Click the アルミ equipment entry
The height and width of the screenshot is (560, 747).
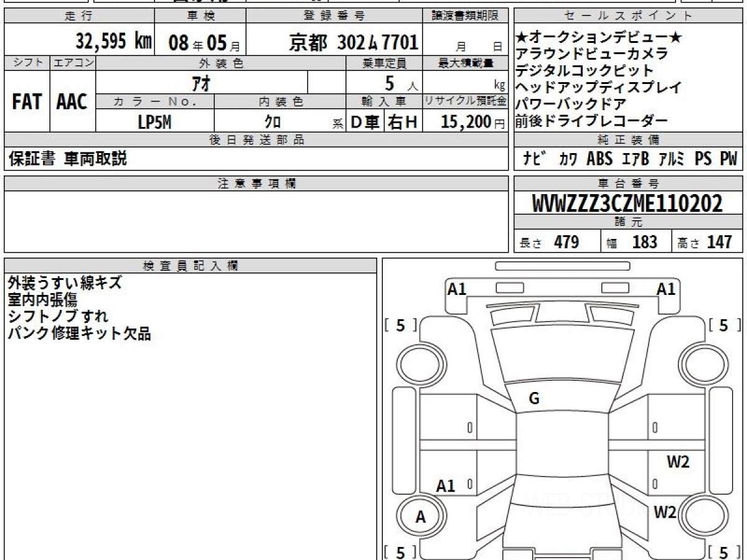[672, 159]
